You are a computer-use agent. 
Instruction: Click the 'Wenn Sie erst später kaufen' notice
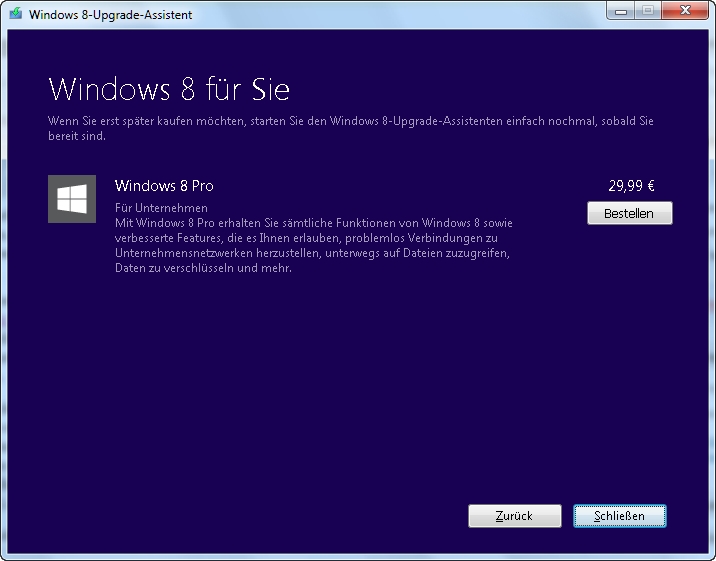[351, 128]
